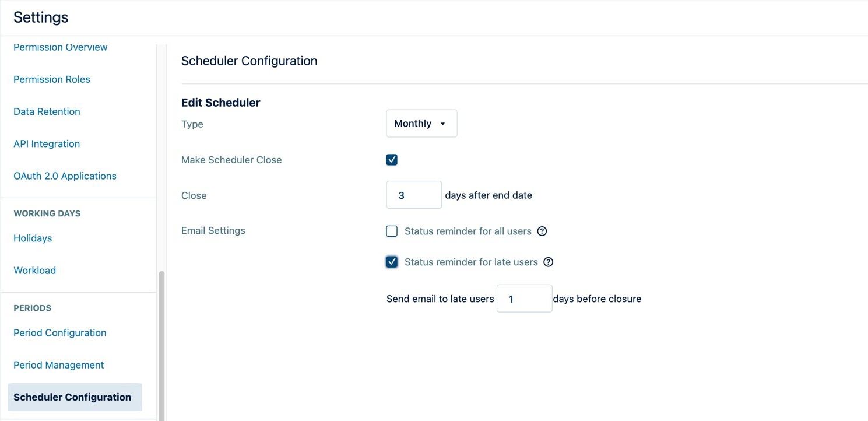Disable Status reminder for late users
This screenshot has height=421, width=868.
pos(391,262)
